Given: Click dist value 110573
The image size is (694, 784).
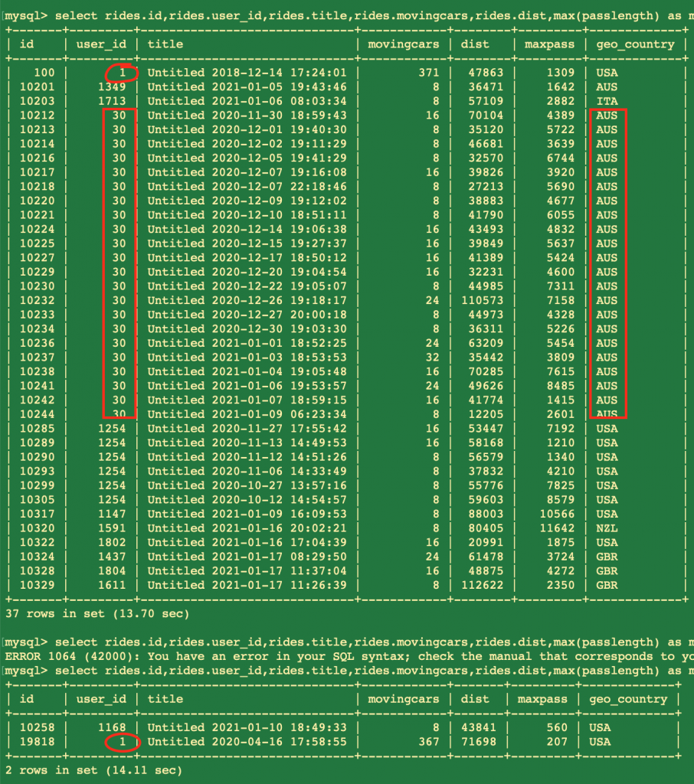Looking at the screenshot, I should click(482, 300).
